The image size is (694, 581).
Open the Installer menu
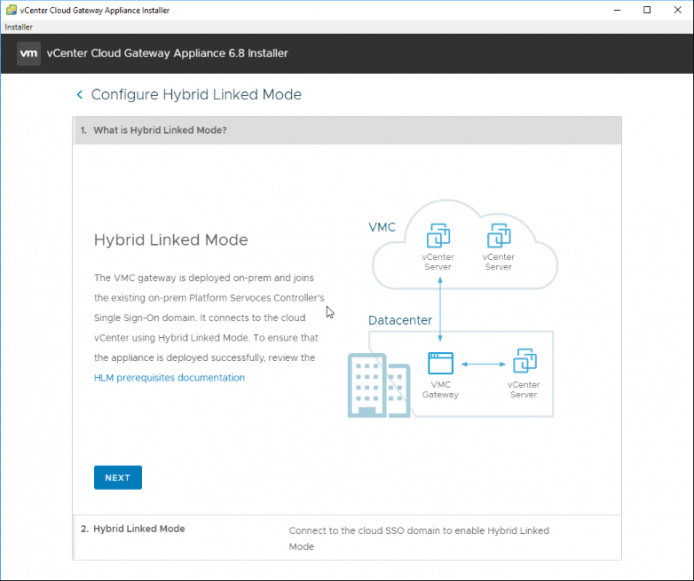(19, 27)
